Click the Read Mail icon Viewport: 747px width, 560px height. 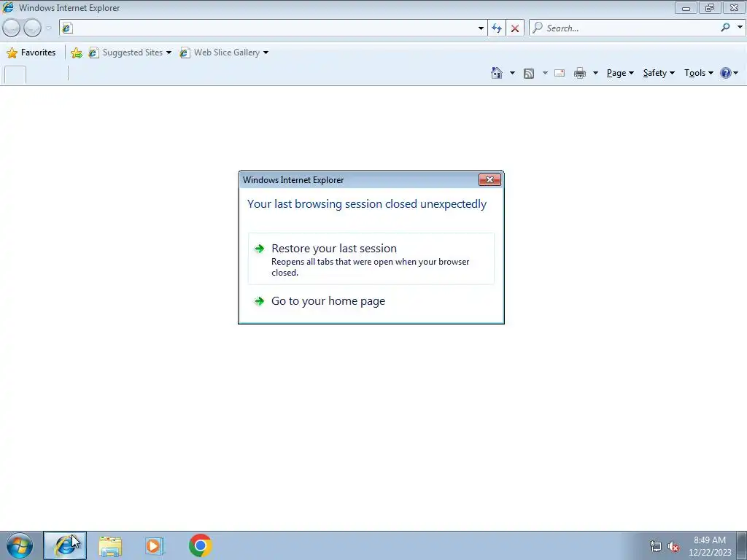tap(560, 73)
